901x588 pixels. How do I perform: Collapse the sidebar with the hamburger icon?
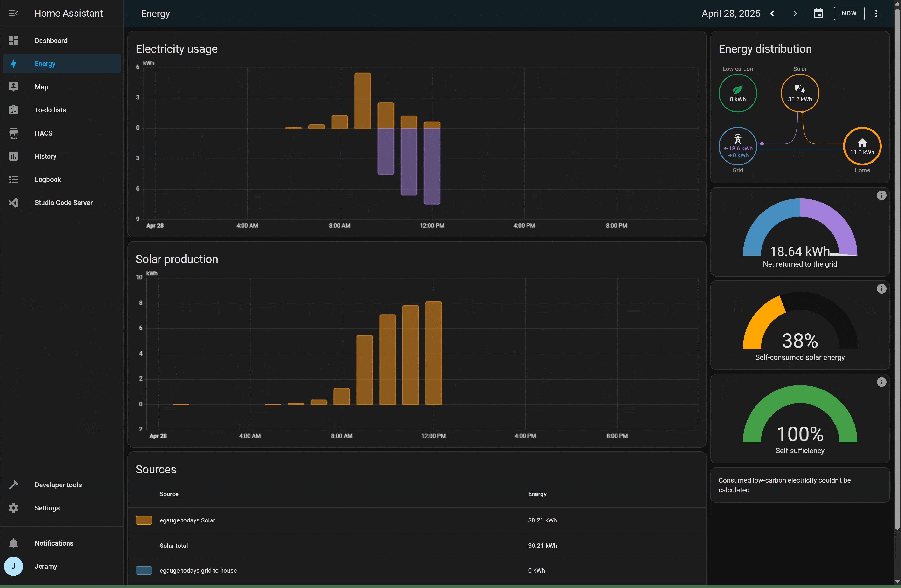(13, 13)
